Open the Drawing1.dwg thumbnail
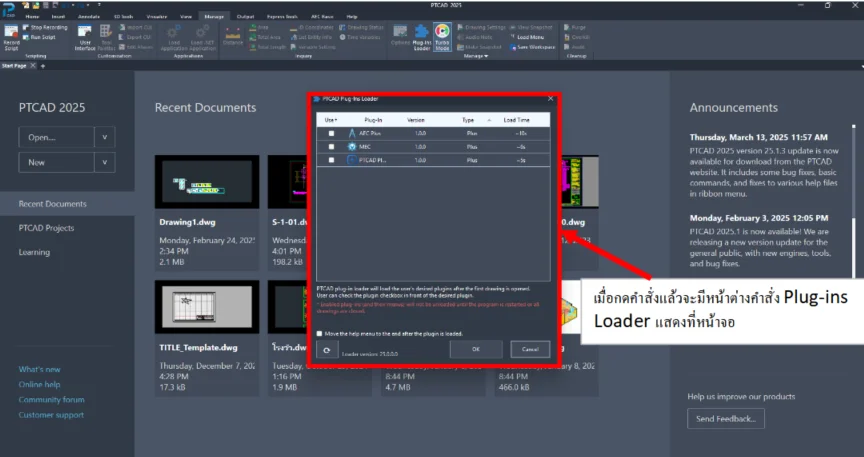The height and width of the screenshot is (457, 864). click(207, 181)
